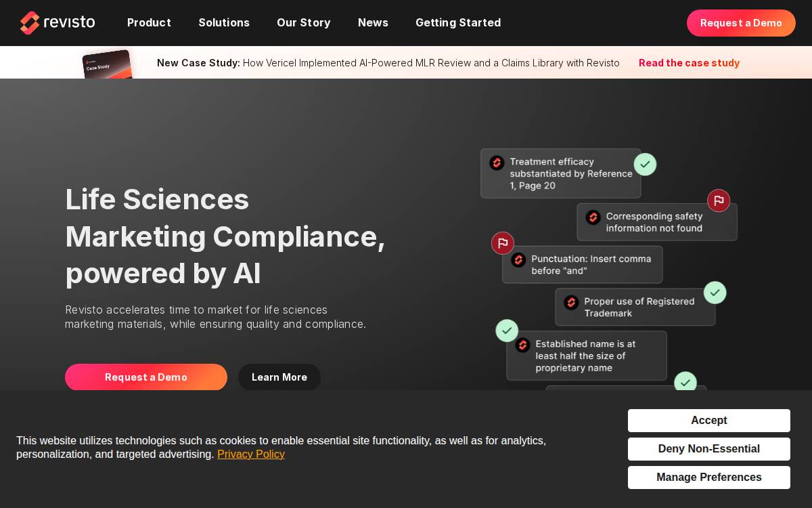The height and width of the screenshot is (508, 812).
Task: Click green check on partially hidden bottom card
Action: [x=685, y=381]
